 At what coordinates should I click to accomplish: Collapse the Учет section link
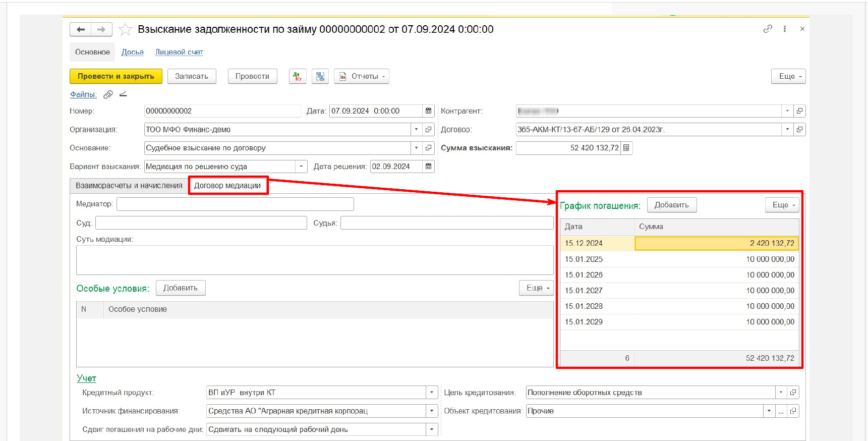[x=86, y=378]
